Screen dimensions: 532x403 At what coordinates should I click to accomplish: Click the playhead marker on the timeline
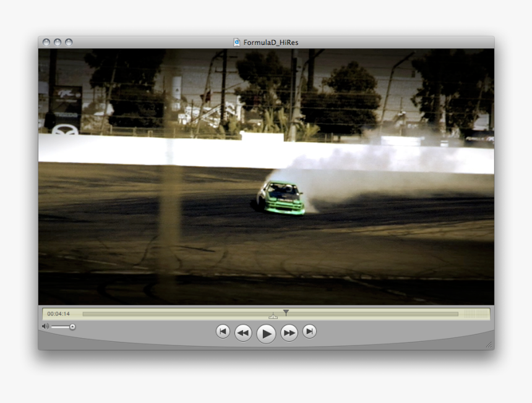286,313
